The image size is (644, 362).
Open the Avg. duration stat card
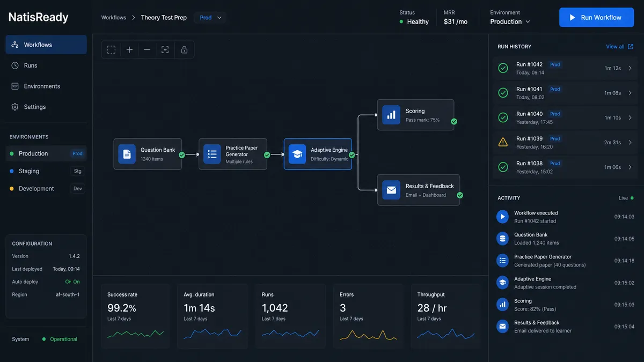click(213, 316)
